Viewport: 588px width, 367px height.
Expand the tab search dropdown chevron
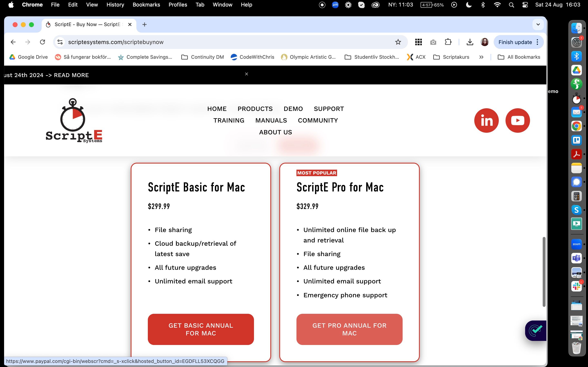538,24
